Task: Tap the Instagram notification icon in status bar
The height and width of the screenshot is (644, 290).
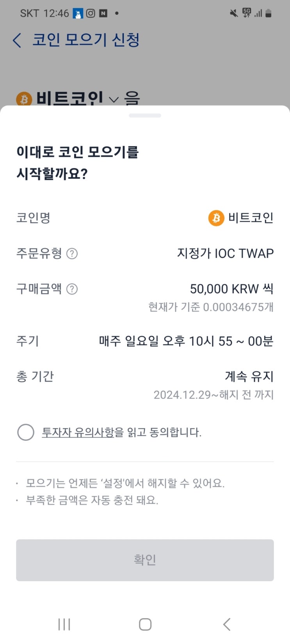Action: click(91, 13)
